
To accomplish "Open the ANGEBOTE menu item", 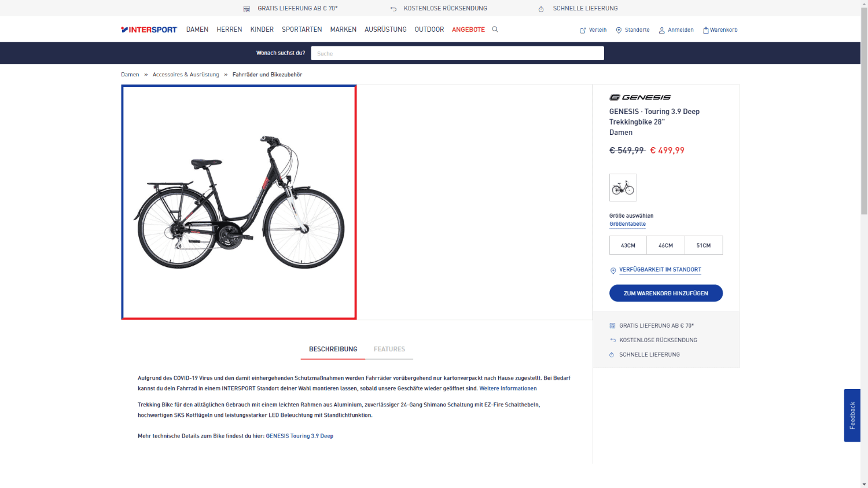I will coord(468,30).
